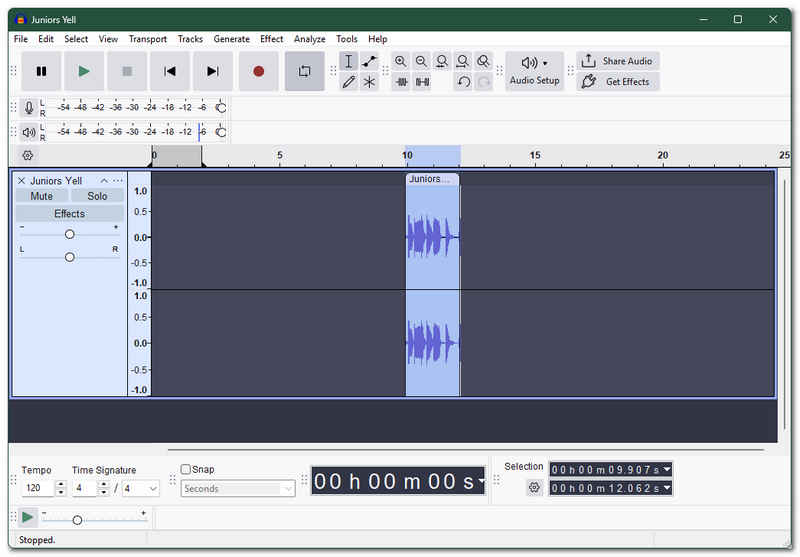Open the Transport menu
800x557 pixels.
tap(147, 39)
